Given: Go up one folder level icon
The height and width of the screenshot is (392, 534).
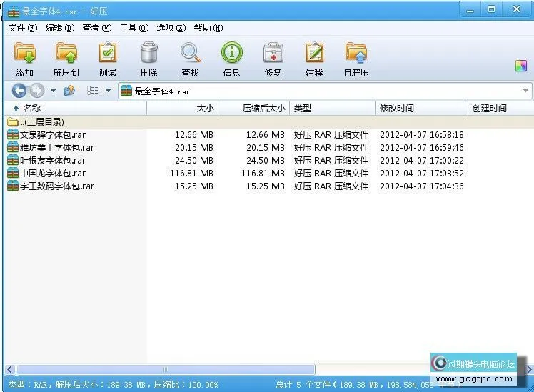Looking at the screenshot, I should click(69, 91).
